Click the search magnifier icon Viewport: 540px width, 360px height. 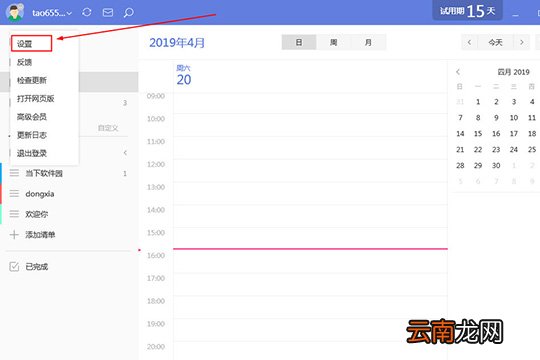click(x=128, y=13)
